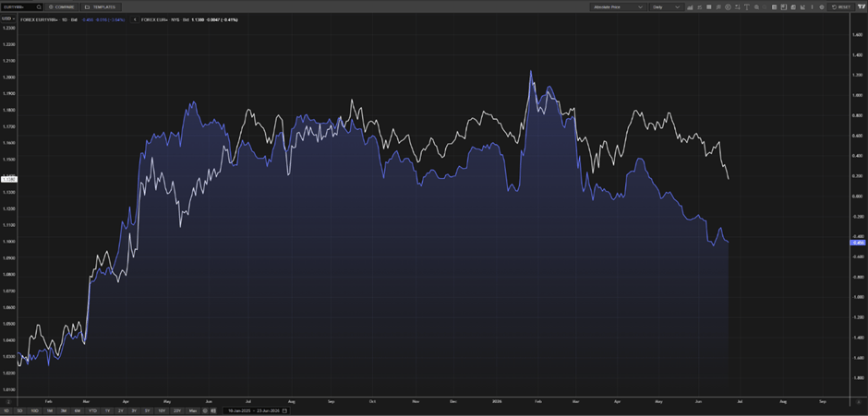The height and width of the screenshot is (416, 868).
Task: Click the small icon at bottom-left corner of chart
Action: (8, 400)
